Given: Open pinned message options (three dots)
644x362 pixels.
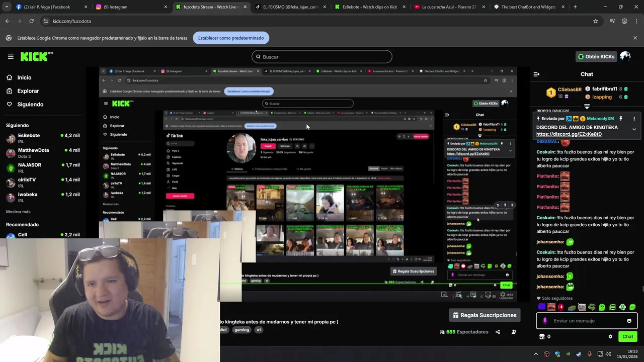Looking at the screenshot, I should coord(634,119).
